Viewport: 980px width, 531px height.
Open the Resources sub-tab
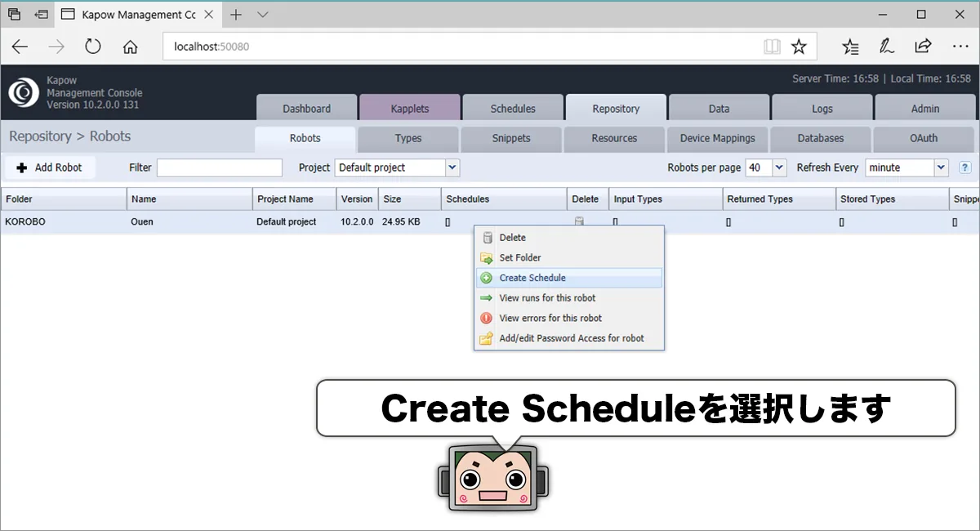614,138
